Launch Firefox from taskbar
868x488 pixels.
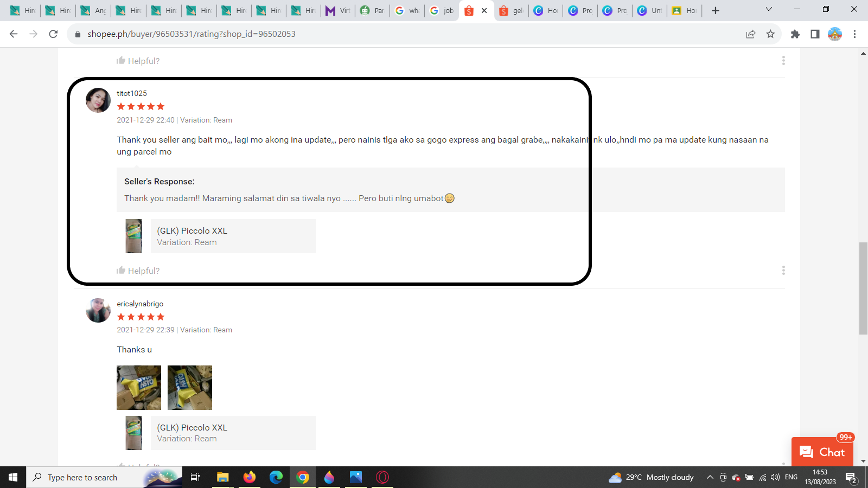pos(250,477)
